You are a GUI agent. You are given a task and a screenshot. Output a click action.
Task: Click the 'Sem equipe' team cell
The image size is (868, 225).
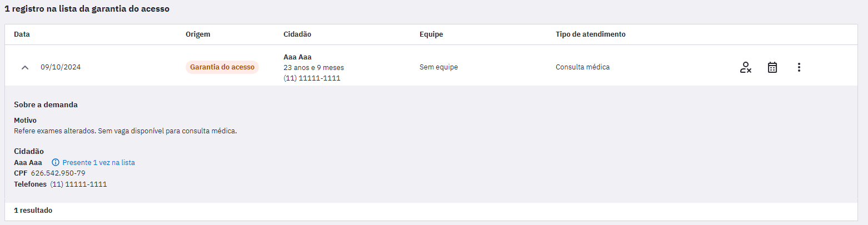pos(438,67)
